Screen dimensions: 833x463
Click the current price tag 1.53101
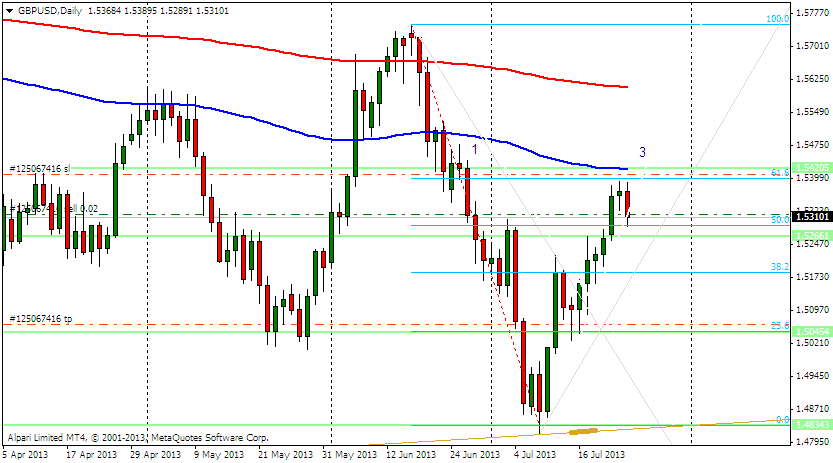pyautogui.click(x=811, y=217)
